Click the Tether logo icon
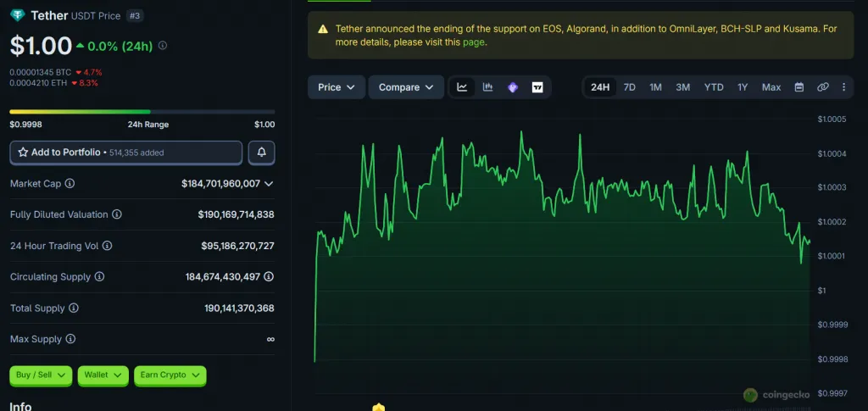Screen dimensions: 868x411 pyautogui.click(x=18, y=15)
